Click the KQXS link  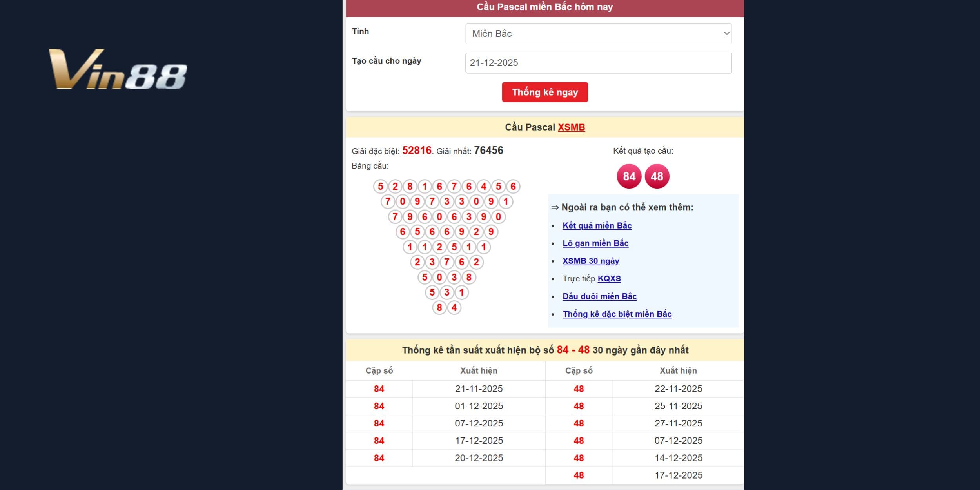click(609, 279)
